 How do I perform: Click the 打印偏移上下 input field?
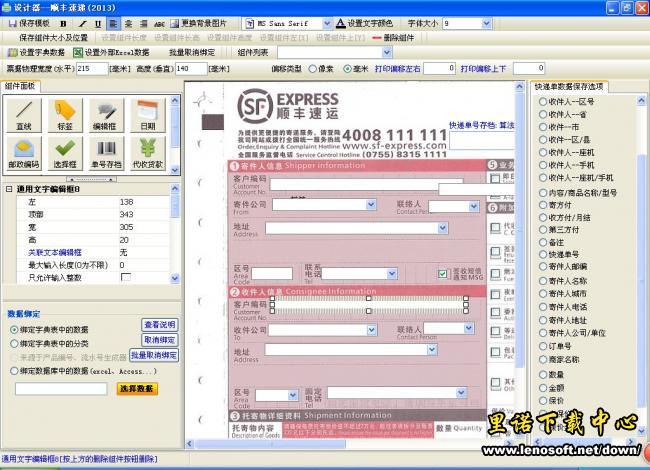pos(529,68)
